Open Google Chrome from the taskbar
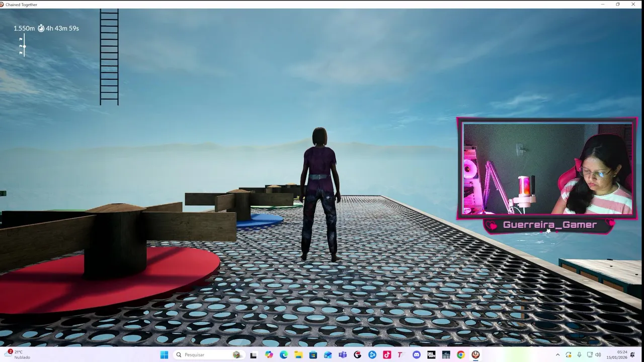 [461, 355]
